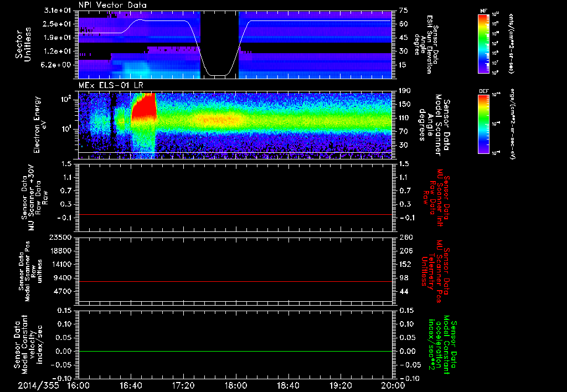Click the 18:40 time axis label

pos(288,385)
